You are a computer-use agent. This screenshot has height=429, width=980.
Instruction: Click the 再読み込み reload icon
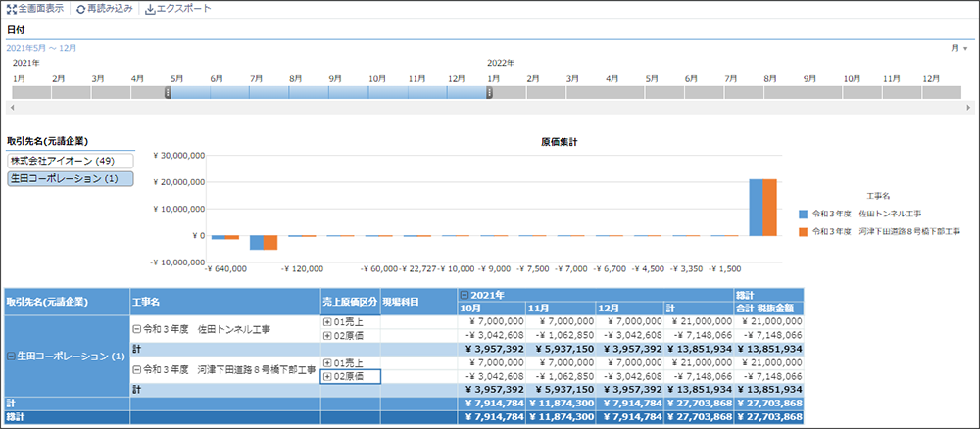tap(80, 9)
